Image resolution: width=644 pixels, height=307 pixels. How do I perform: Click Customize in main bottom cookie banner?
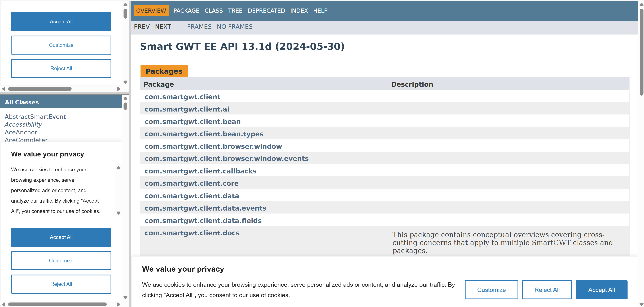(492, 290)
